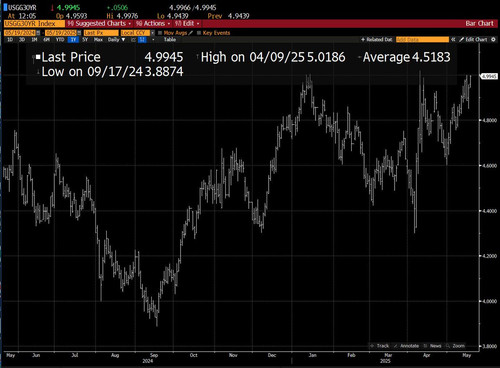Click the double-chevron collapse icon beside Add Data
This screenshot has width=500, height=368.
453,39
